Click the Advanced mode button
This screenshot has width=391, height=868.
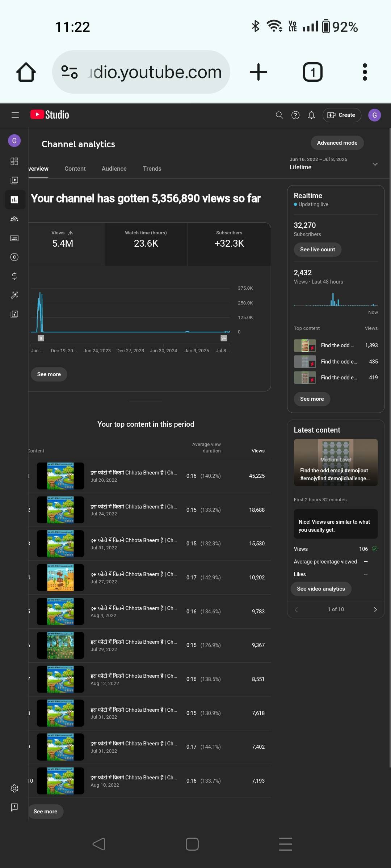coord(337,143)
